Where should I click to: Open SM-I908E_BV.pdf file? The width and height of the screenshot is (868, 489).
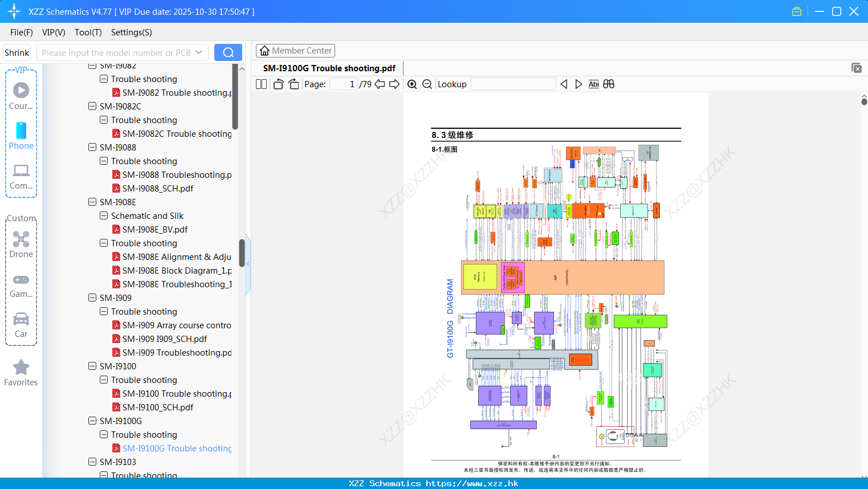point(149,229)
